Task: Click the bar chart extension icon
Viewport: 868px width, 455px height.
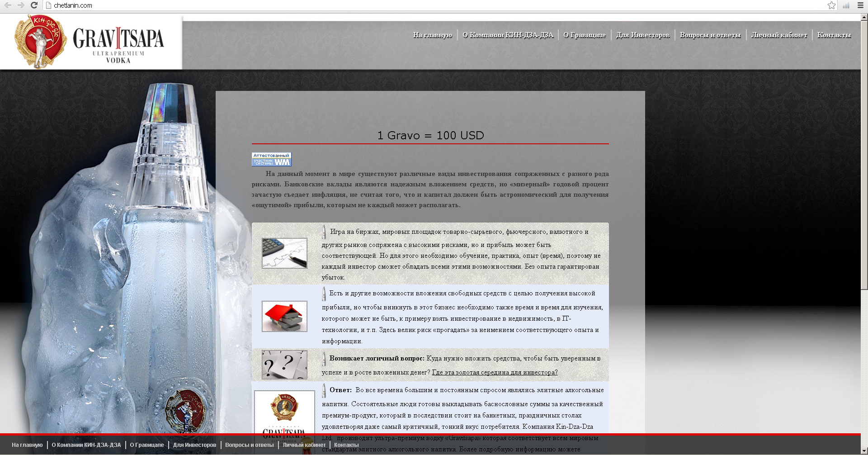Action: (846, 5)
